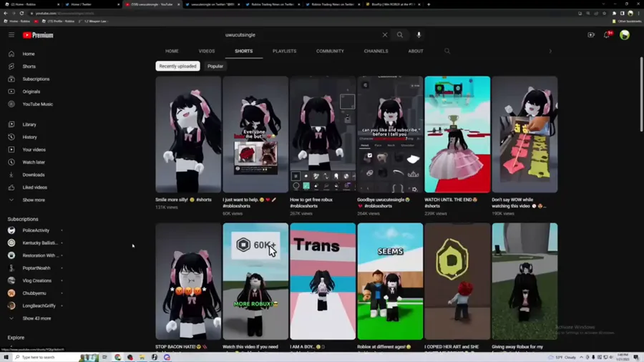The width and height of the screenshot is (644, 362).
Task: Reload the page with refresh icon
Action: [x=21, y=13]
